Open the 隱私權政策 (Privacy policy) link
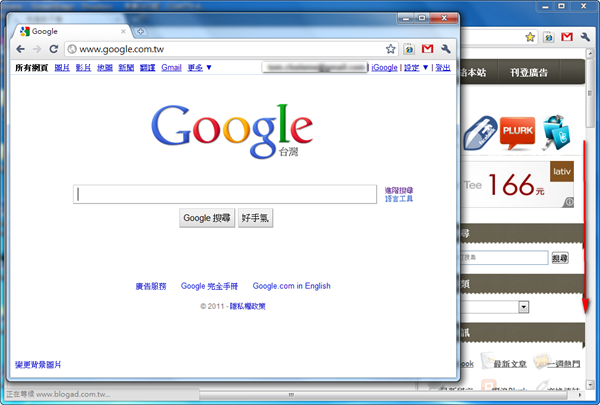This screenshot has width=600, height=405. click(247, 306)
